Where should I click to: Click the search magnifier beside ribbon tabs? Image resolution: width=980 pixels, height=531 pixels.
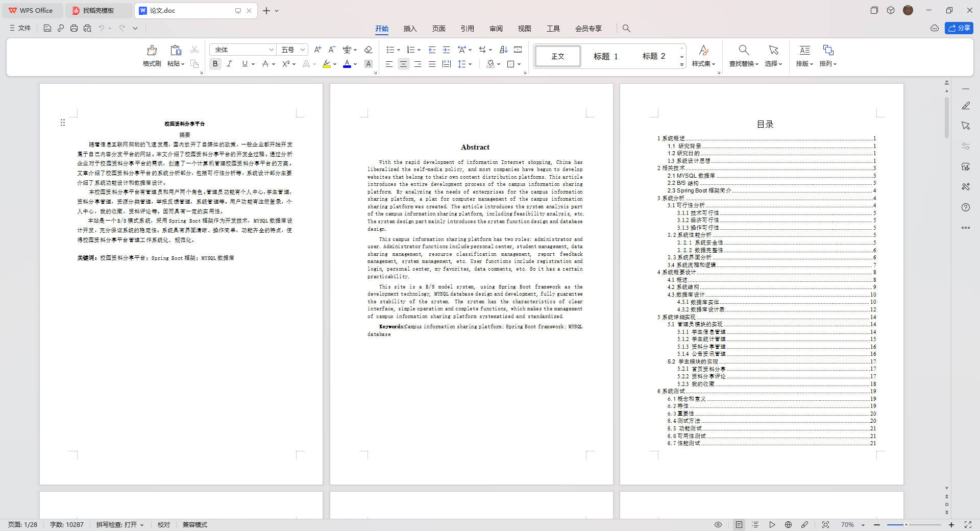click(x=626, y=29)
